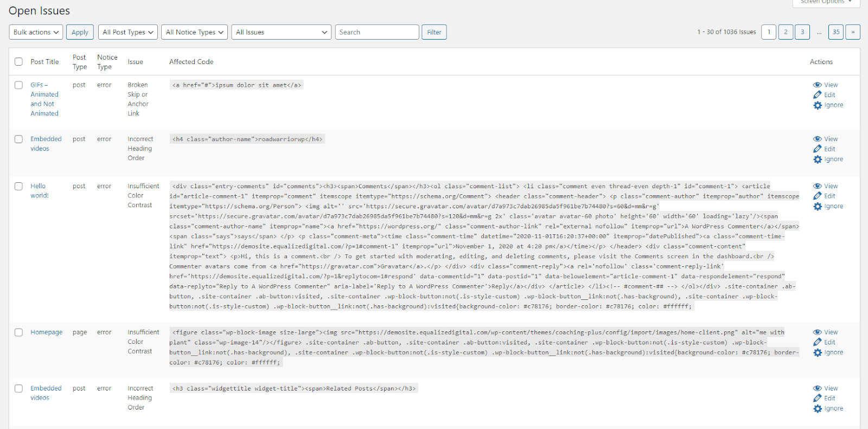Viewport: 868px width, 429px height.
Task: Click the eye View icon for Hello world! row
Action: pyautogui.click(x=817, y=186)
